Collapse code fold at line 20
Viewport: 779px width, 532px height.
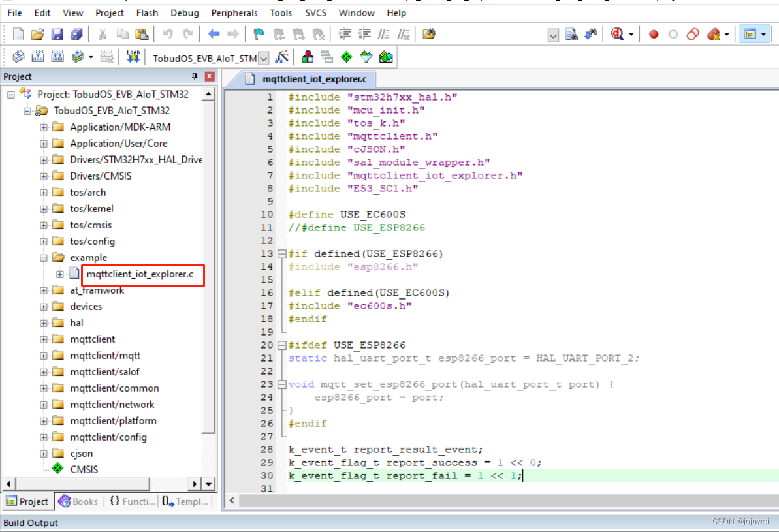click(281, 345)
